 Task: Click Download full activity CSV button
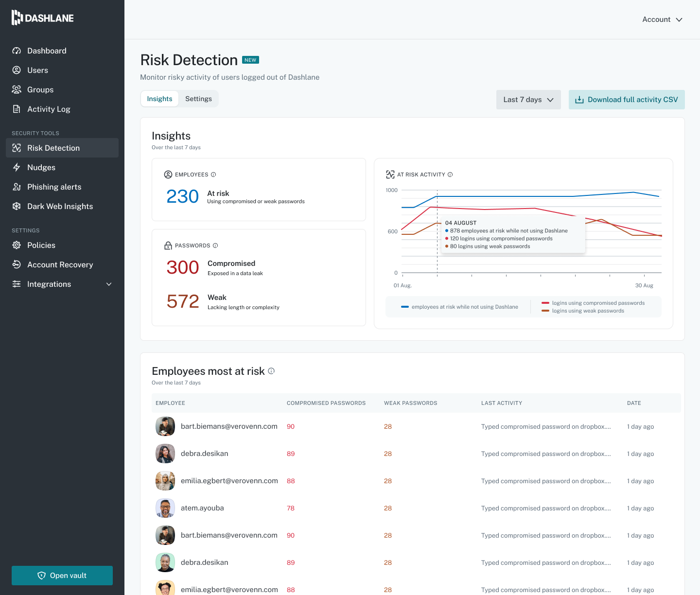click(x=627, y=100)
